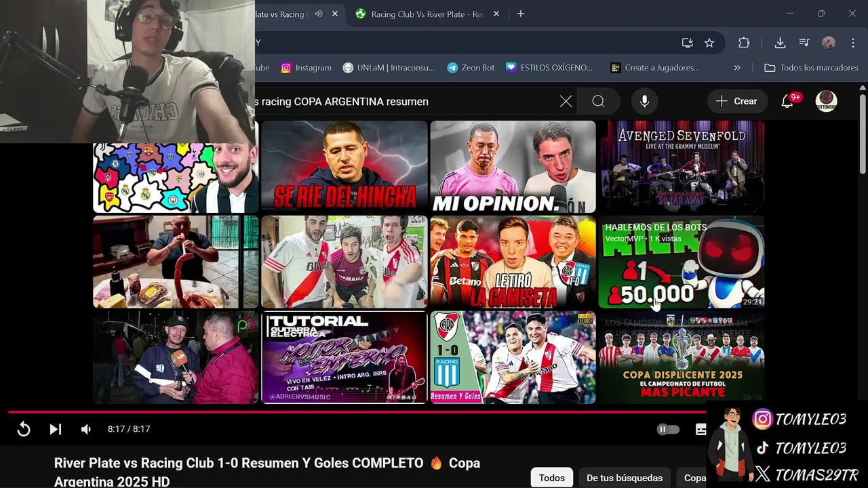Mute tab using the speaker icon on tab
Viewport: 868px width, 488px height.
coord(318,14)
